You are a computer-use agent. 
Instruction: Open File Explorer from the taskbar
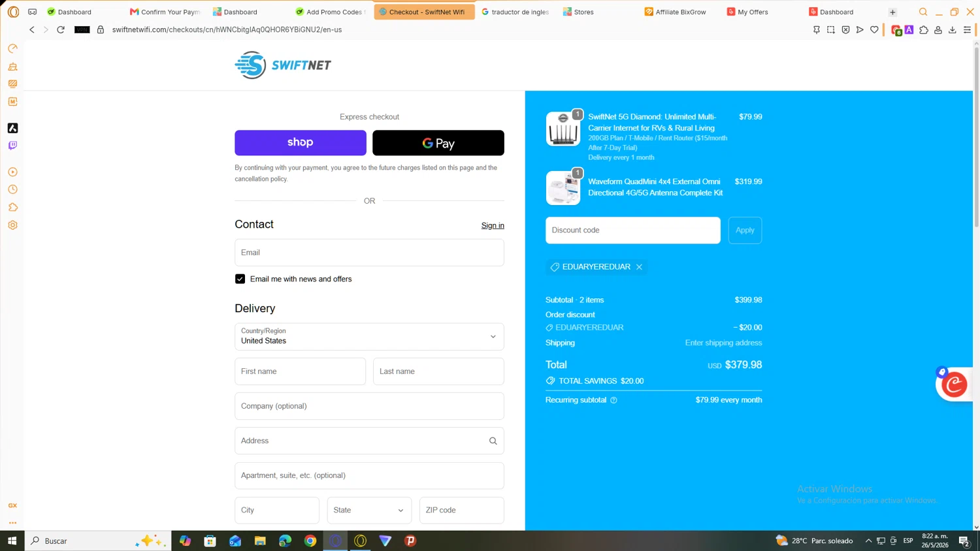[x=260, y=541]
